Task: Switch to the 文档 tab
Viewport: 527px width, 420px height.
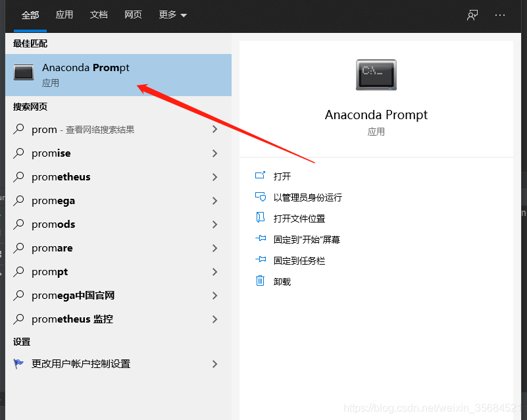Action: (x=99, y=14)
